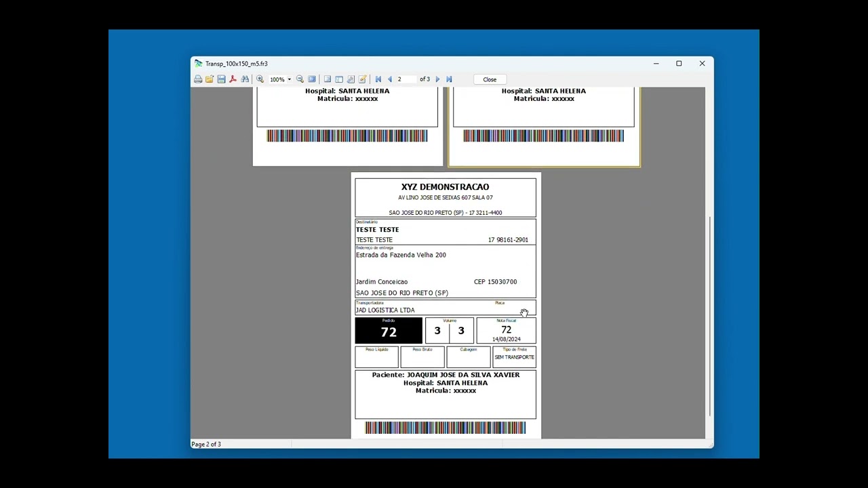Click the Jardim Conceicao neighborhood text
Viewport: 868px width, 488px height.
click(382, 282)
